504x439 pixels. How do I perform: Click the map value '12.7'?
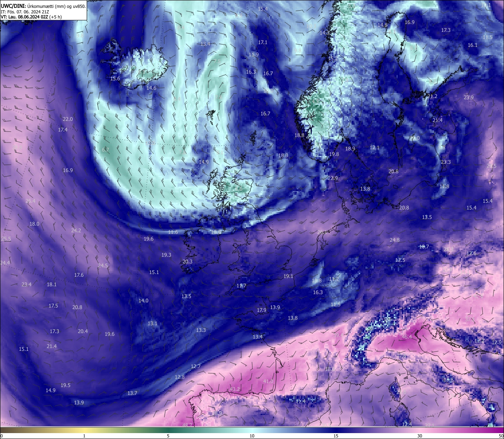(x=196, y=366)
